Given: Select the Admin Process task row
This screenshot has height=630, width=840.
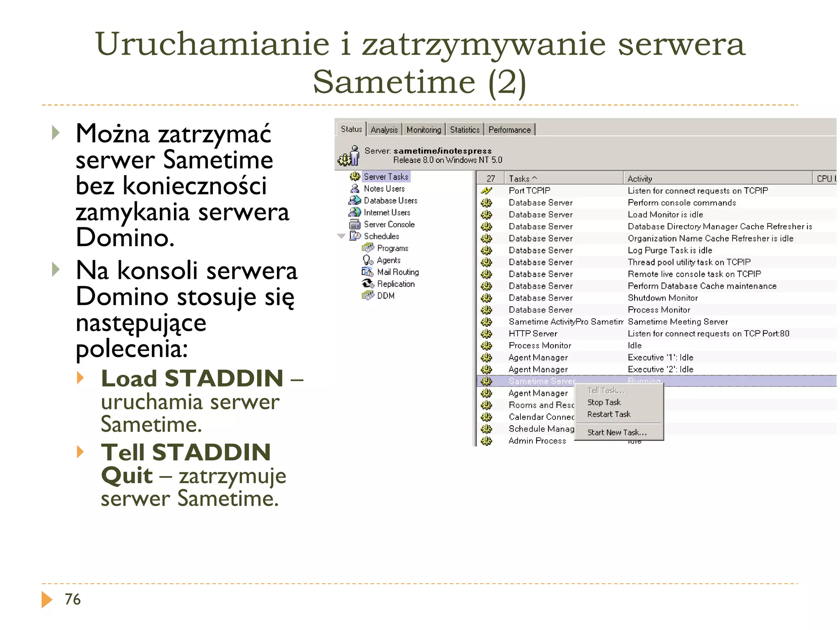Looking at the screenshot, I should pos(657,441).
